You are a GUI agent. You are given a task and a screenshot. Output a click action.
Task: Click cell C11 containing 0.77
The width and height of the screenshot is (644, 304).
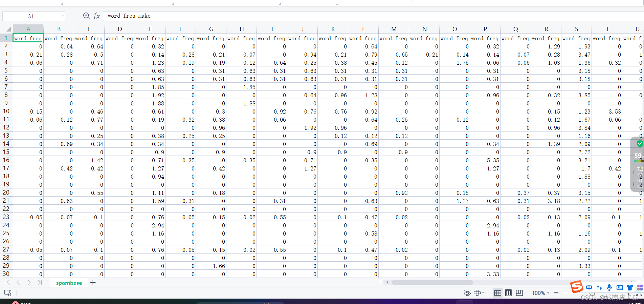(89, 120)
